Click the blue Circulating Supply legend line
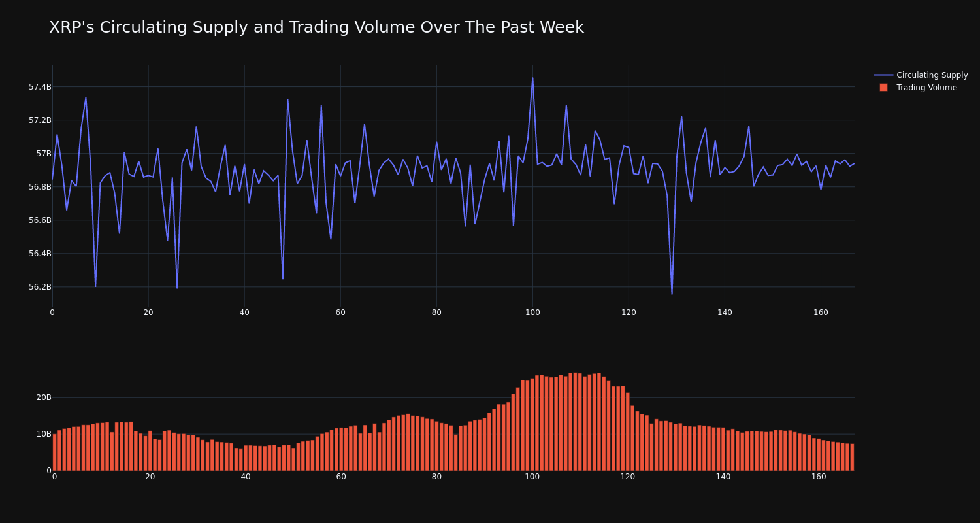980x523 pixels. click(x=883, y=75)
